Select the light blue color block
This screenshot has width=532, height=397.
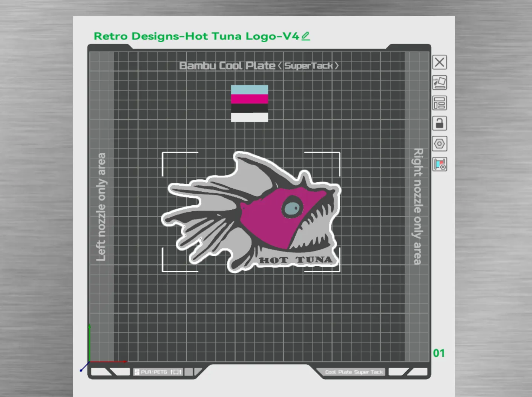coord(249,90)
